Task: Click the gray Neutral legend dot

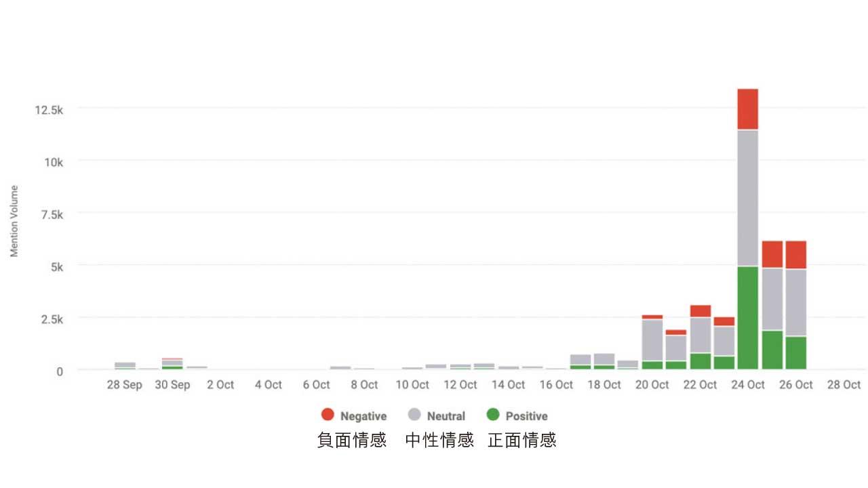Action: (x=414, y=415)
